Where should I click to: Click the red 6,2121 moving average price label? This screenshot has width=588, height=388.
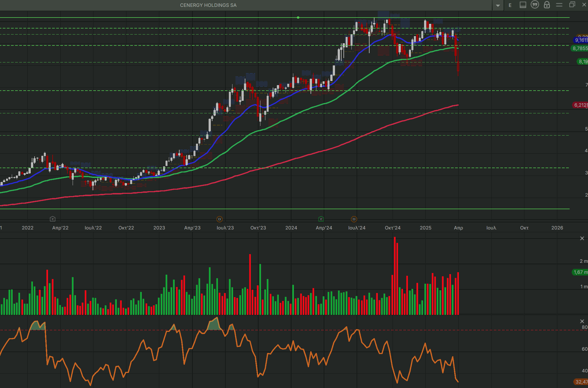pos(580,105)
